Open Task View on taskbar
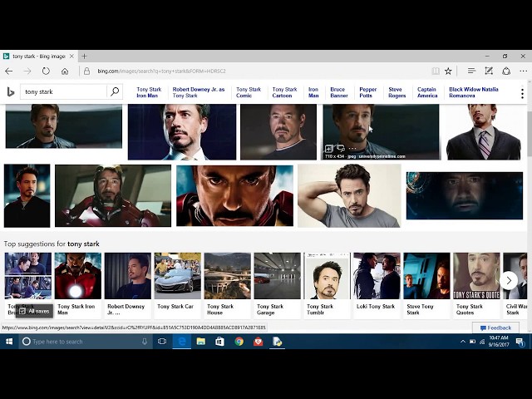The image size is (532, 399). point(162,342)
